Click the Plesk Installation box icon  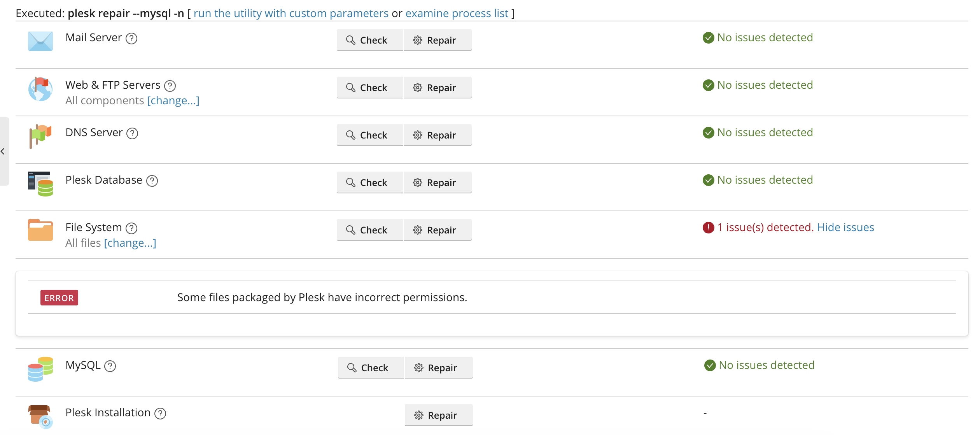click(x=40, y=416)
